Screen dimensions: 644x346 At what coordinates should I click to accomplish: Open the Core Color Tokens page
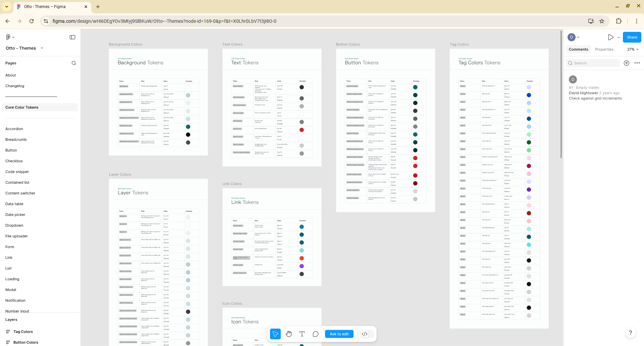pos(22,107)
